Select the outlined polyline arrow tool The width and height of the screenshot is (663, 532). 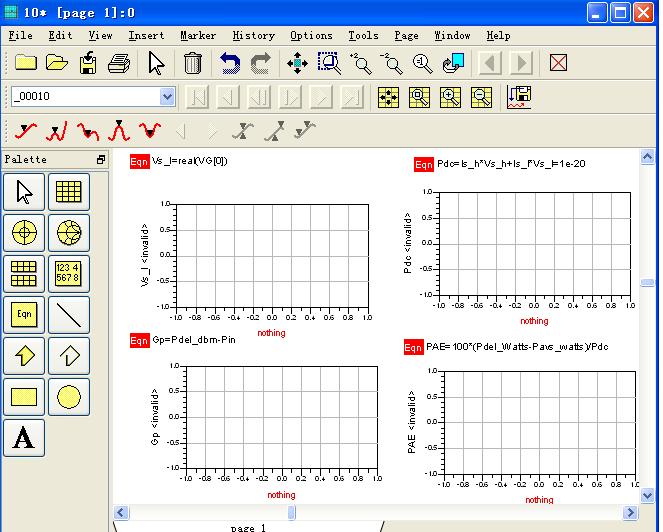[x=68, y=356]
